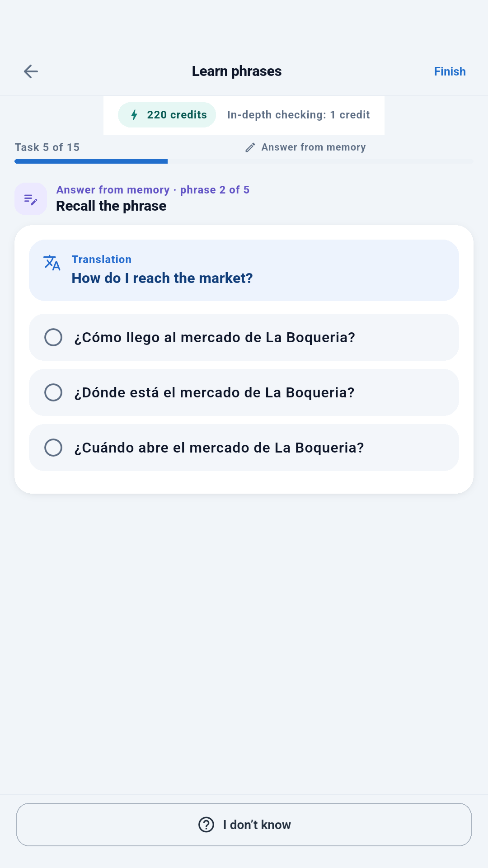The height and width of the screenshot is (868, 488).
Task: Select radio for ¿Cómo llego al mercado?
Action: pyautogui.click(x=53, y=337)
